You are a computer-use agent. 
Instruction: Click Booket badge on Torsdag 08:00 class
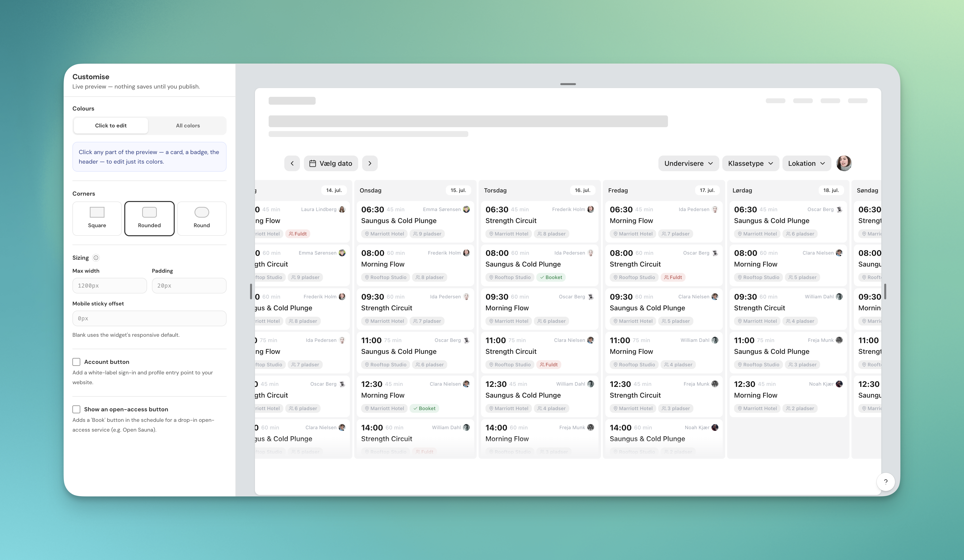[551, 277]
